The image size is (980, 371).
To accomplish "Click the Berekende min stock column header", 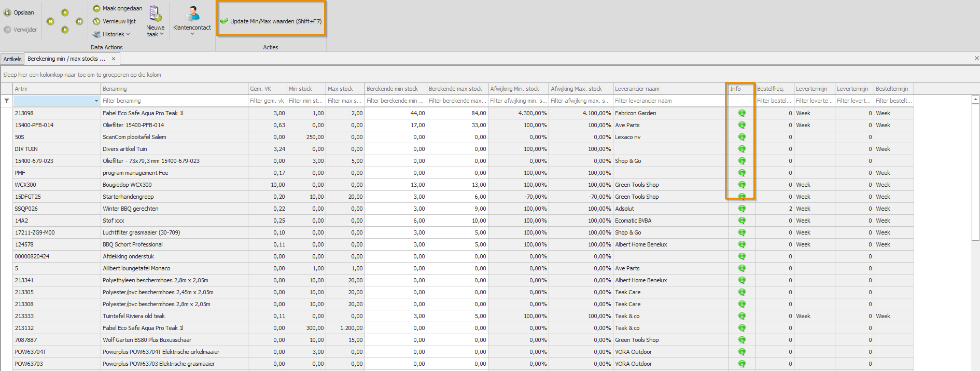I will [396, 89].
